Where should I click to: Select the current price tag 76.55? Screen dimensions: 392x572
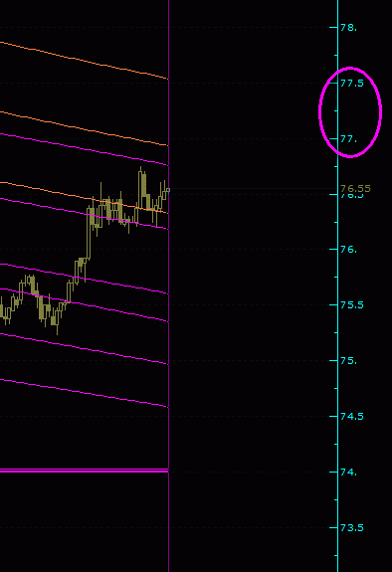tap(355, 189)
